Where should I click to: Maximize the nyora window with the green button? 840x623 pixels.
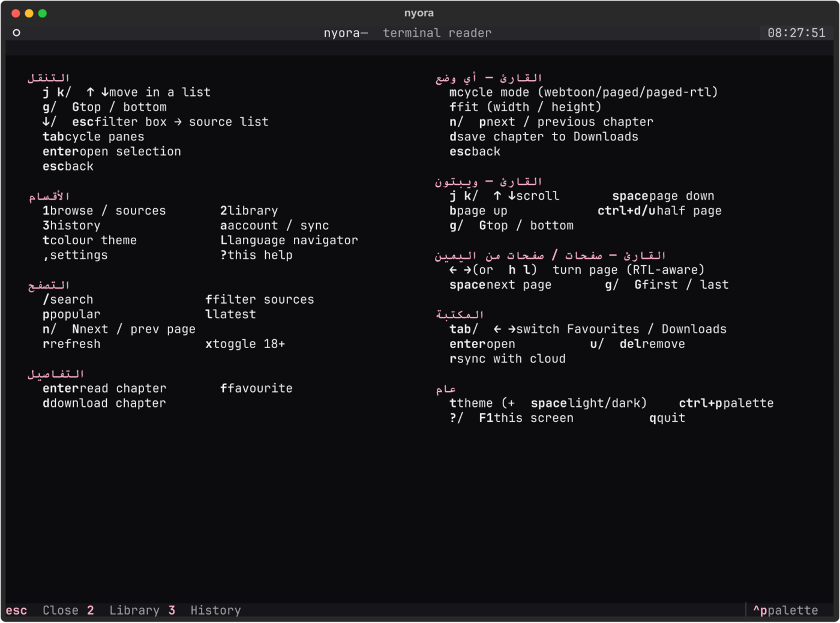[x=42, y=13]
